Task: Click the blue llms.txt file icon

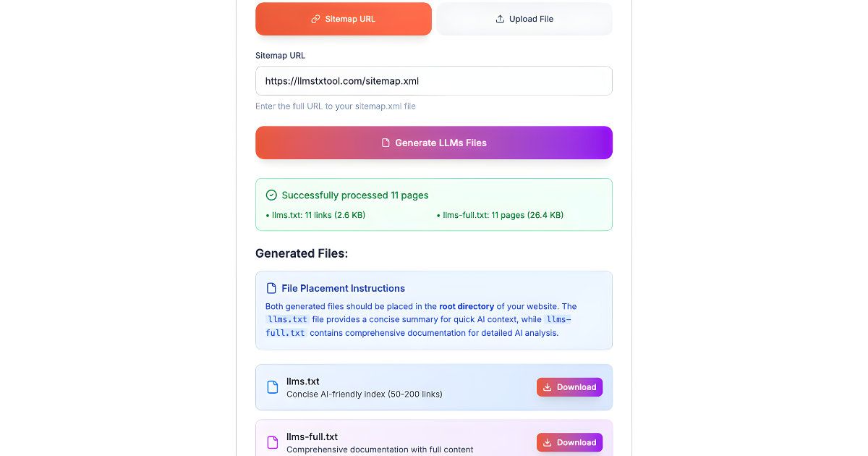Action: point(273,387)
